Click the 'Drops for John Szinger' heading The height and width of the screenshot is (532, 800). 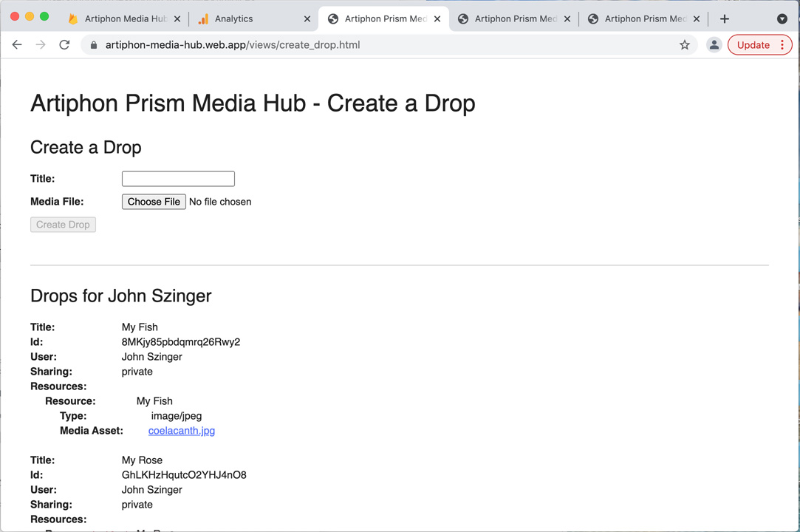[x=121, y=296]
